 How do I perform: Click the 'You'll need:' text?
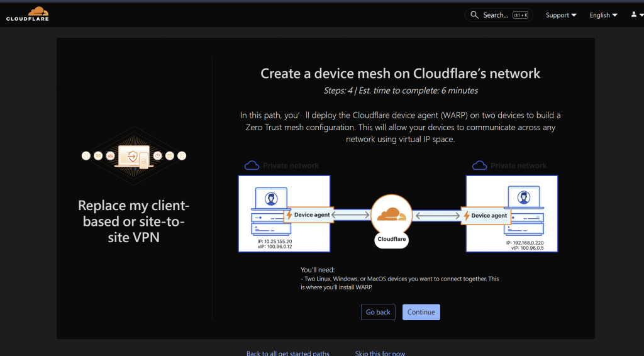[318, 270]
